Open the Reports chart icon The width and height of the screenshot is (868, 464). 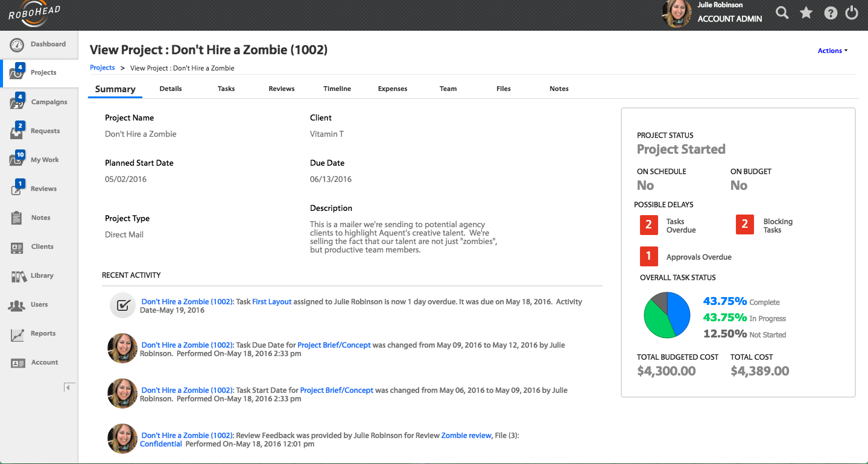(17, 334)
